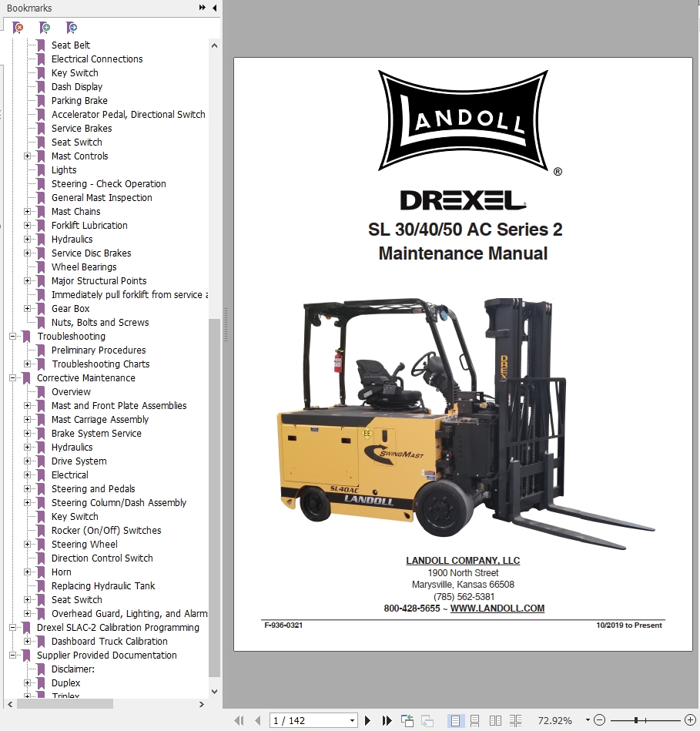Expand the Brake System Service bookmark
This screenshot has height=731, width=700.
coord(28,434)
